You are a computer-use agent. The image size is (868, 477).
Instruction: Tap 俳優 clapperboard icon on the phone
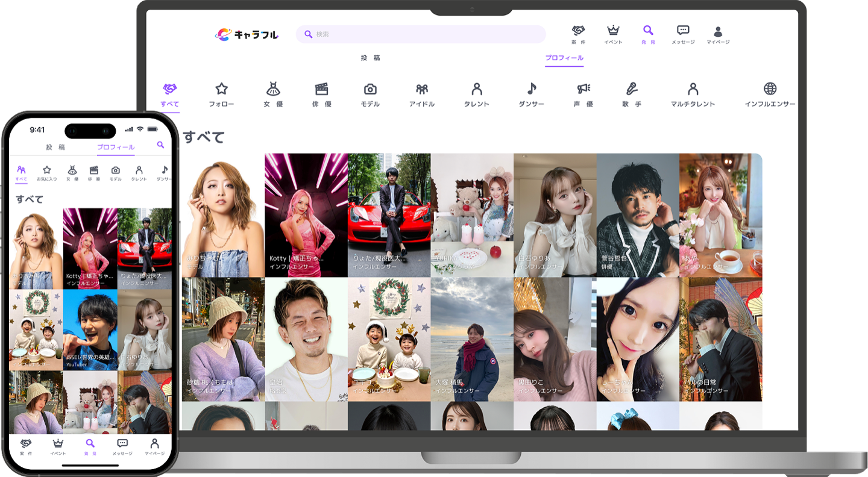coord(94,170)
